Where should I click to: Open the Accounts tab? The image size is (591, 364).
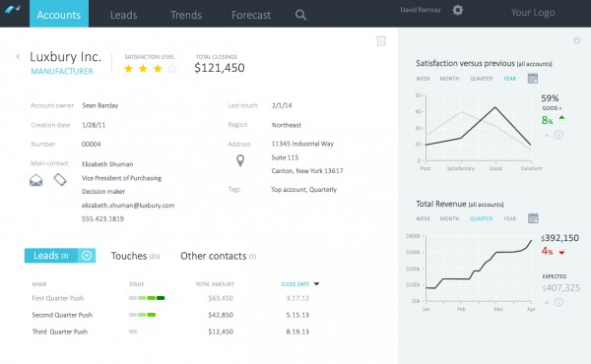click(x=59, y=14)
